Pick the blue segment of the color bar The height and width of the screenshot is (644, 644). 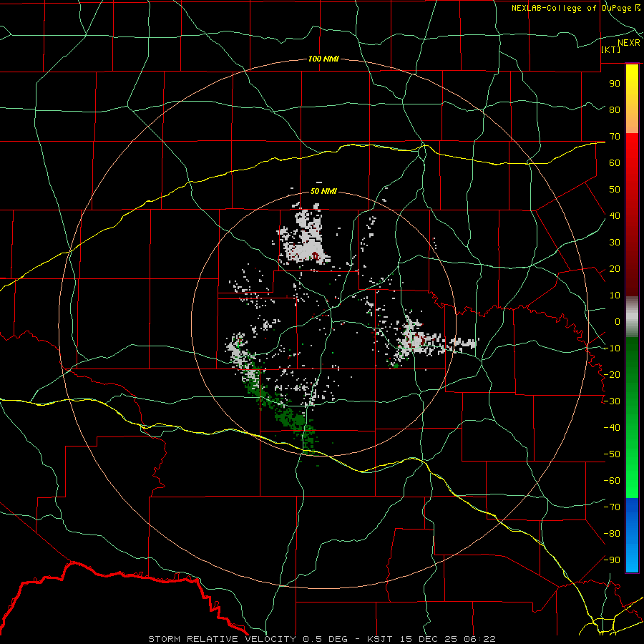[x=632, y=535]
